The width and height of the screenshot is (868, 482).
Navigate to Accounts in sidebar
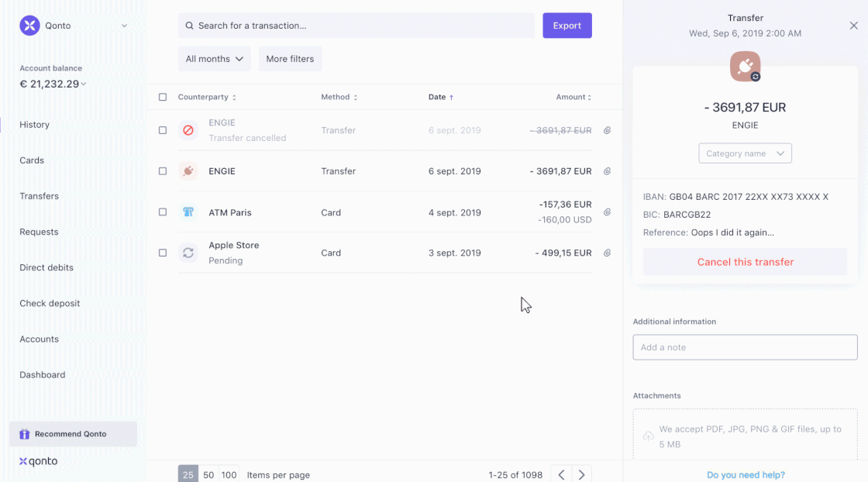39,339
